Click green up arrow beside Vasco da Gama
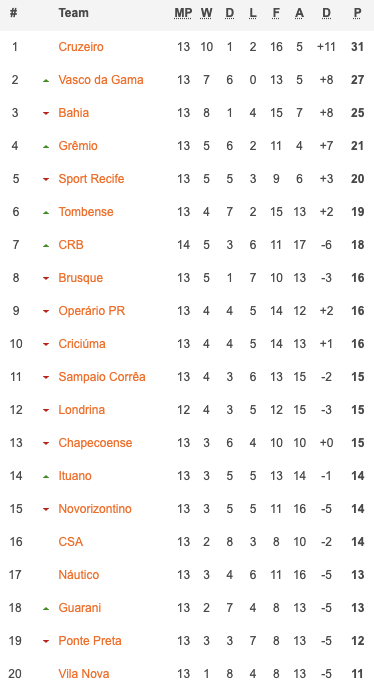This screenshot has width=374, height=690. (46, 81)
